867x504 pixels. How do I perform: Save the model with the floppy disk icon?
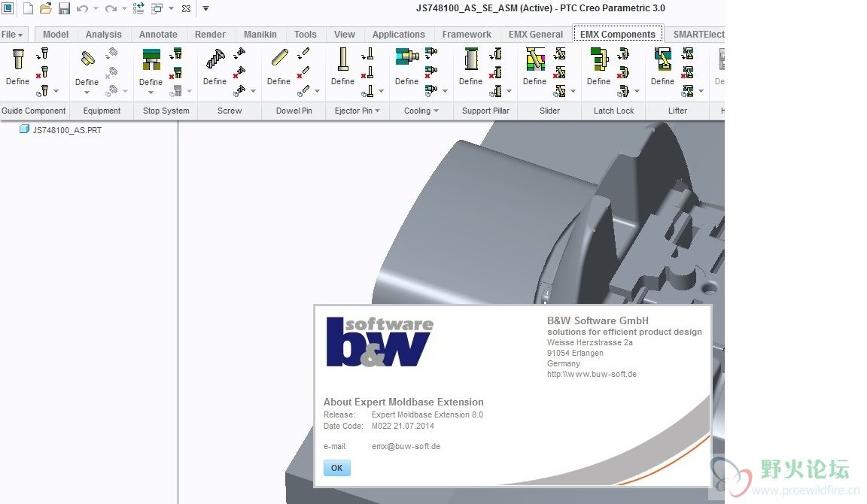pyautogui.click(x=64, y=8)
